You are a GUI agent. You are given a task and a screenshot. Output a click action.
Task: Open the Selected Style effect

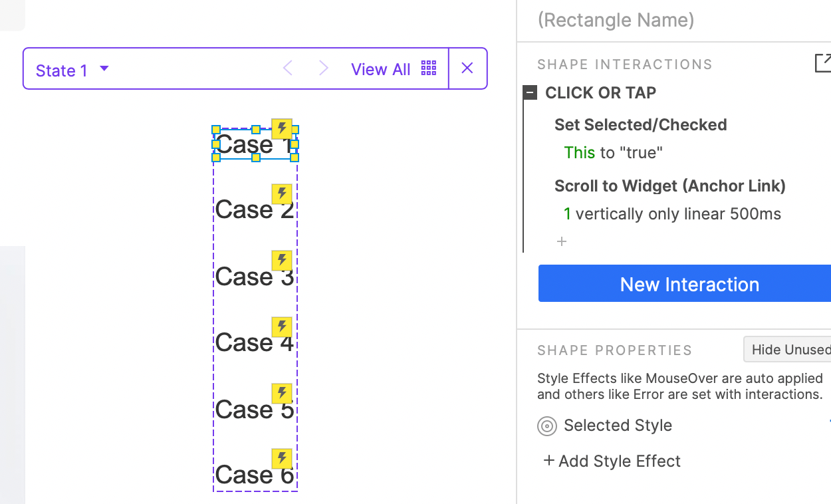(x=618, y=426)
